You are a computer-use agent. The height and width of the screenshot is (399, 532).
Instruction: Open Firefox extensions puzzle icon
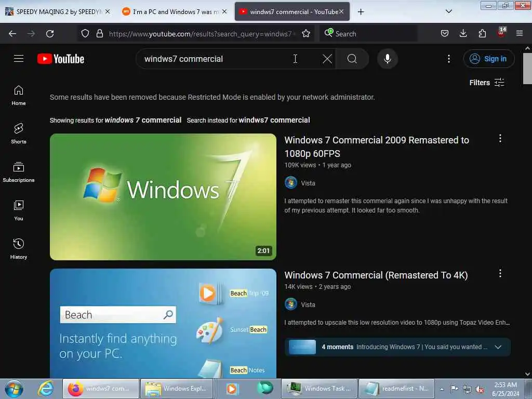pos(482,33)
